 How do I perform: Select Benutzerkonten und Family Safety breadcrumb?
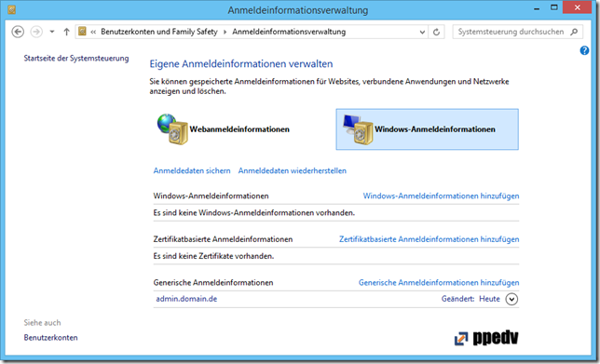coord(158,32)
